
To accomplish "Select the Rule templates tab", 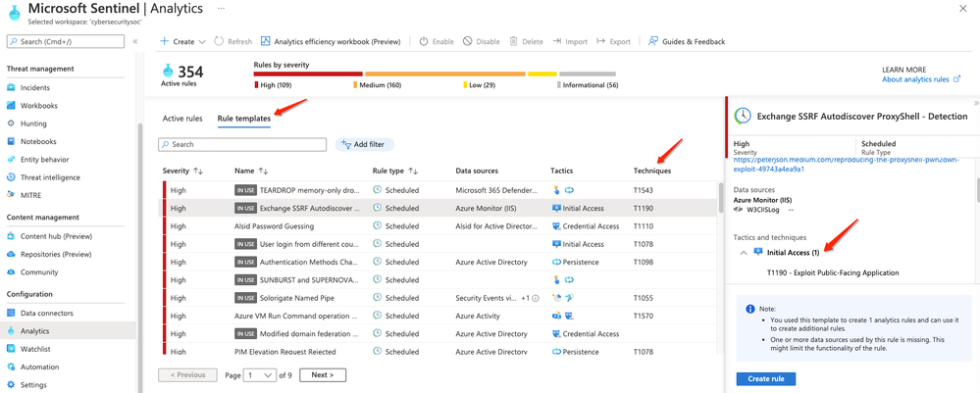I will point(243,118).
